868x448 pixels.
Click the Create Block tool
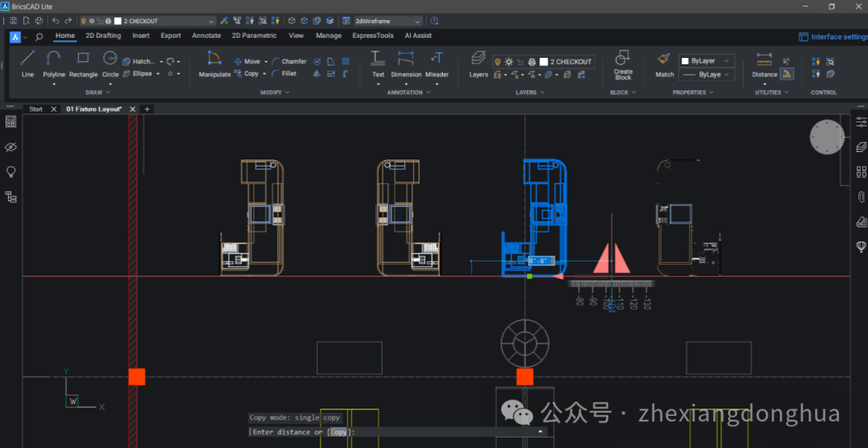click(623, 65)
